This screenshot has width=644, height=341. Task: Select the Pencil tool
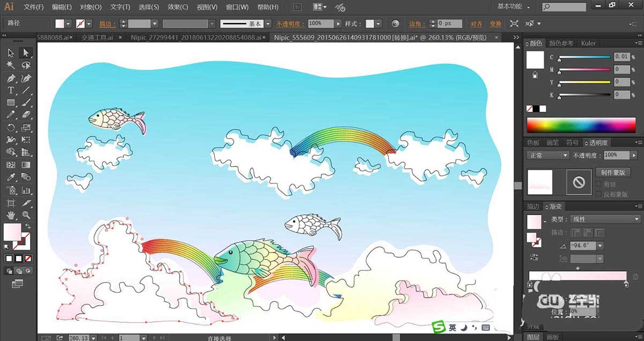tap(11, 115)
